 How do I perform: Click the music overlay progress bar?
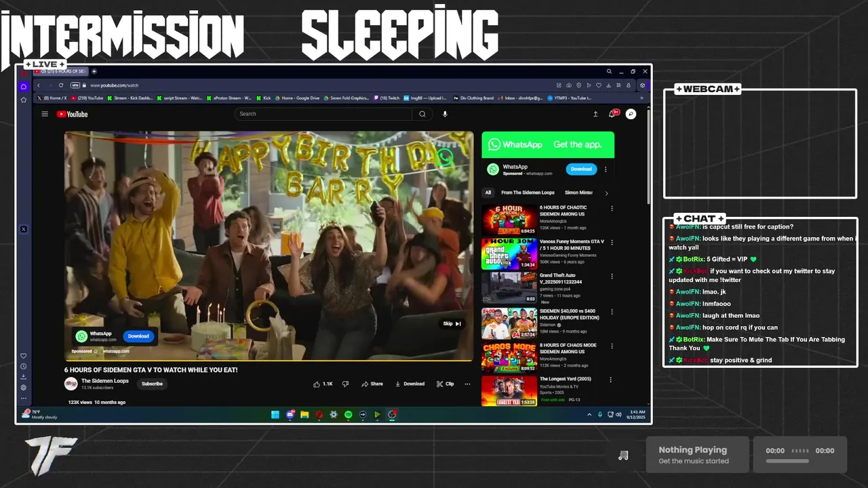point(787,462)
